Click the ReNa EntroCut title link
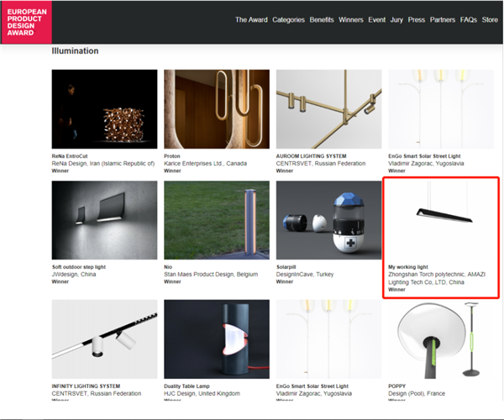This screenshot has height=420, width=504. [x=70, y=156]
